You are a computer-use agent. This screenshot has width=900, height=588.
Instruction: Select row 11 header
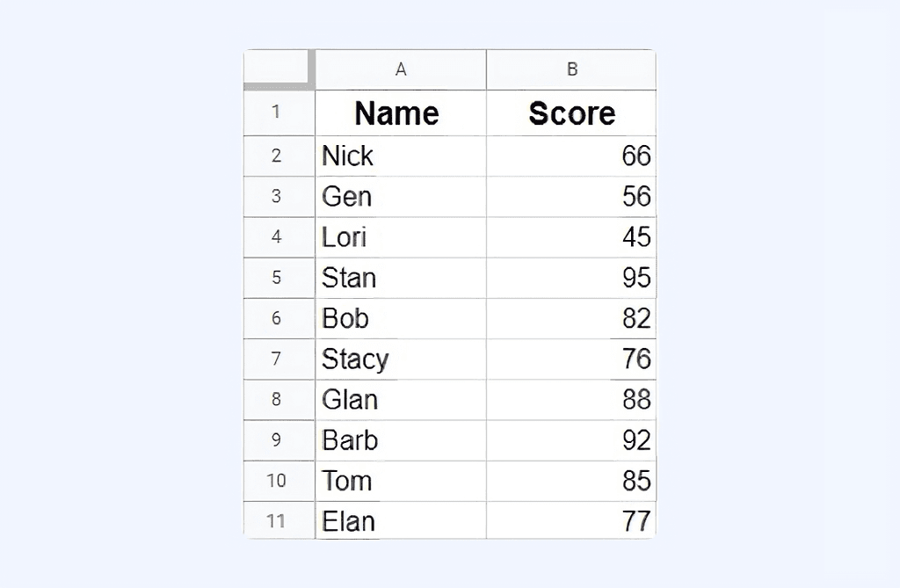(x=279, y=521)
